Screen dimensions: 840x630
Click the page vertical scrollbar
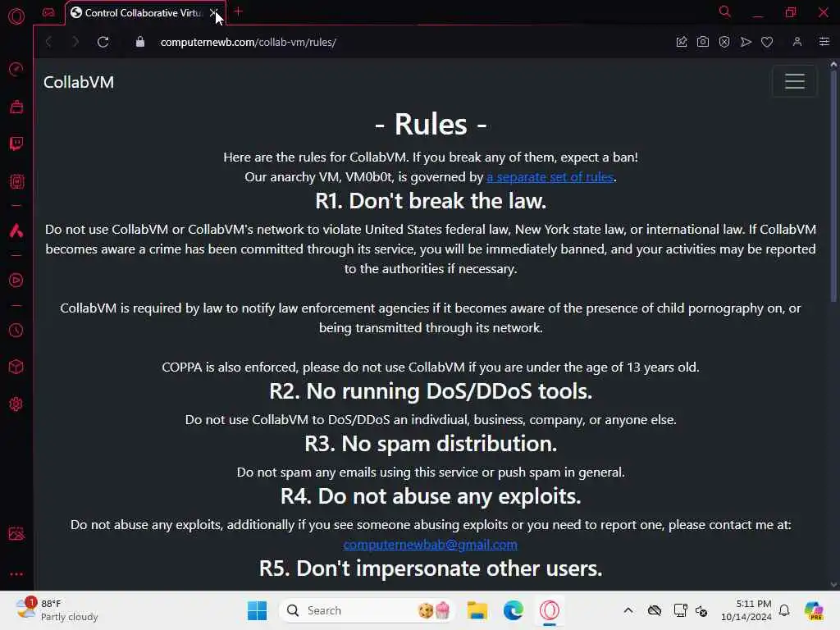833,185
